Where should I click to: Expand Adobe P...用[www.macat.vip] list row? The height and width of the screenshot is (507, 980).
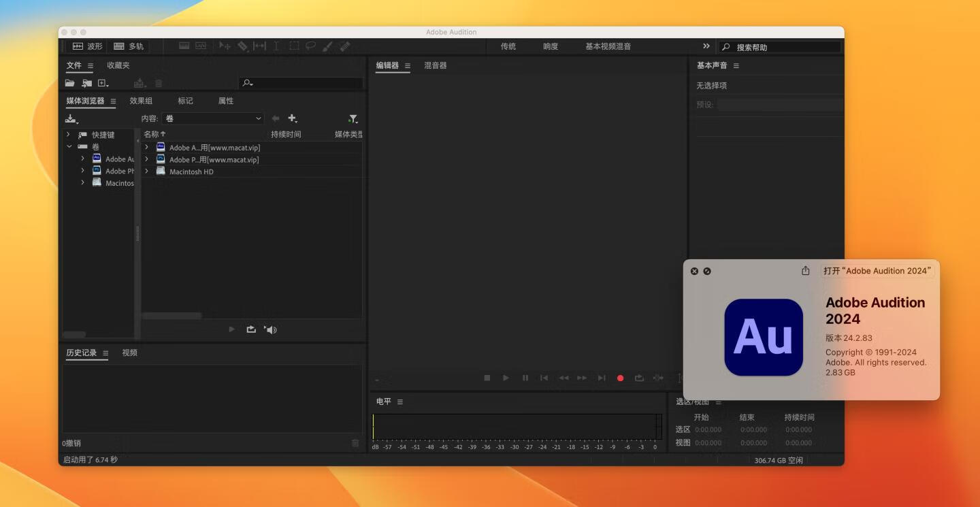coord(146,159)
